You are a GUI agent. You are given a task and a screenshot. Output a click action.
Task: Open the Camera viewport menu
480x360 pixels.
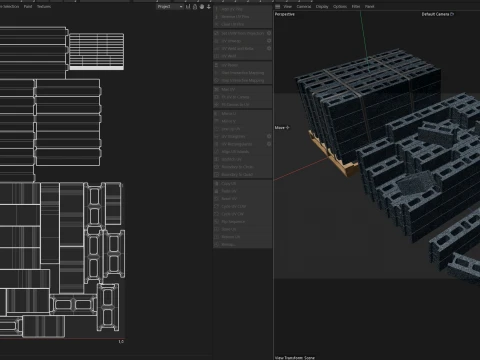pyautogui.click(x=304, y=7)
